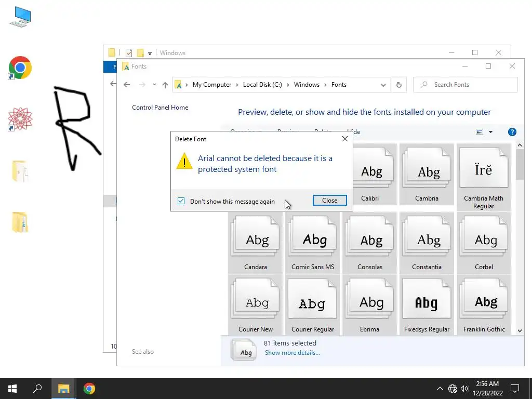Select the Courier Regular font tile
The width and height of the screenshot is (532, 399).
pos(312,305)
